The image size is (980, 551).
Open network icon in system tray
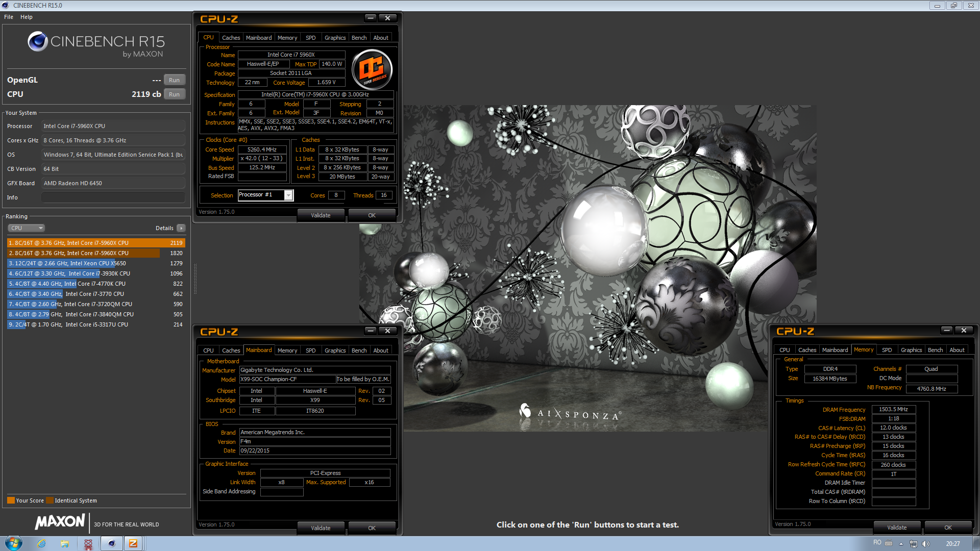click(x=914, y=544)
